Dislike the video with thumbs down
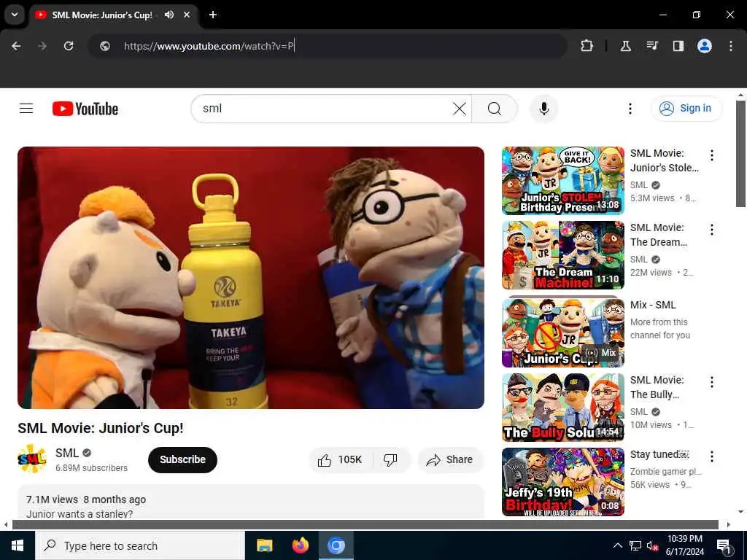Image resolution: width=747 pixels, height=560 pixels. click(x=390, y=459)
